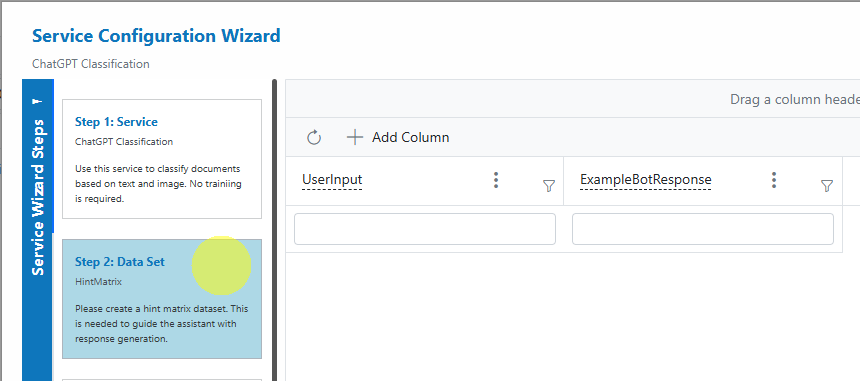Click the refresh icon in grid toolbar
Image resolution: width=860 pixels, height=381 pixels.
[314, 137]
